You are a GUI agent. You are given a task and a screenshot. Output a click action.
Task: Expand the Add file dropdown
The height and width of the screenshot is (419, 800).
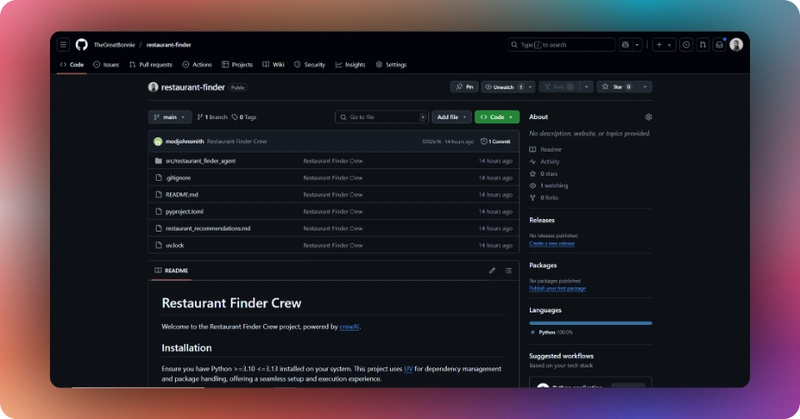pyautogui.click(x=452, y=117)
